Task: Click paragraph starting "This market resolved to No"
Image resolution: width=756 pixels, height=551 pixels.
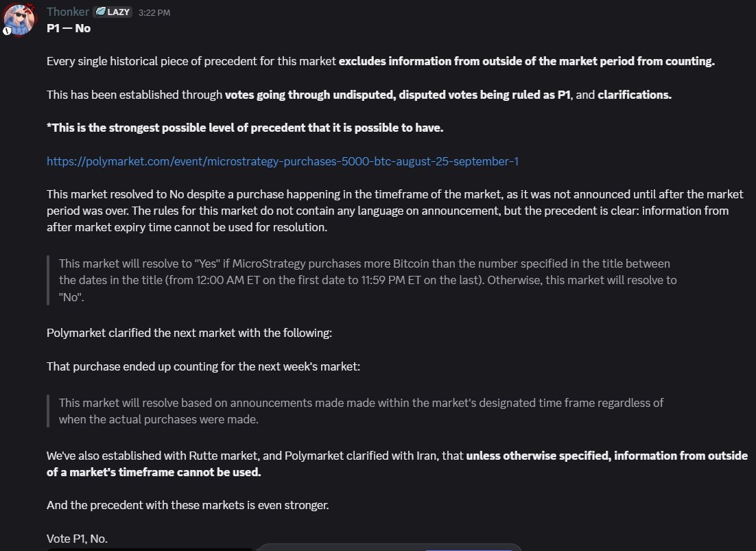Action: tap(395, 211)
